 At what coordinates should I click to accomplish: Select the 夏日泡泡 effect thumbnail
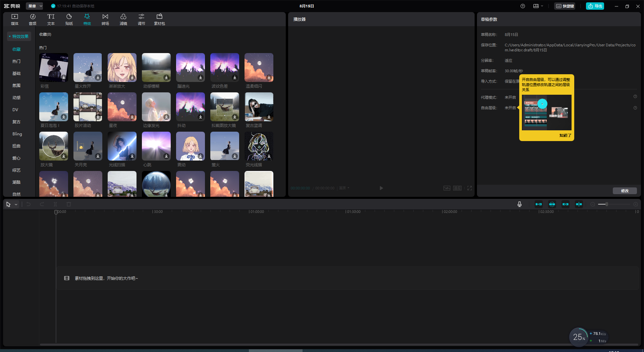click(54, 107)
